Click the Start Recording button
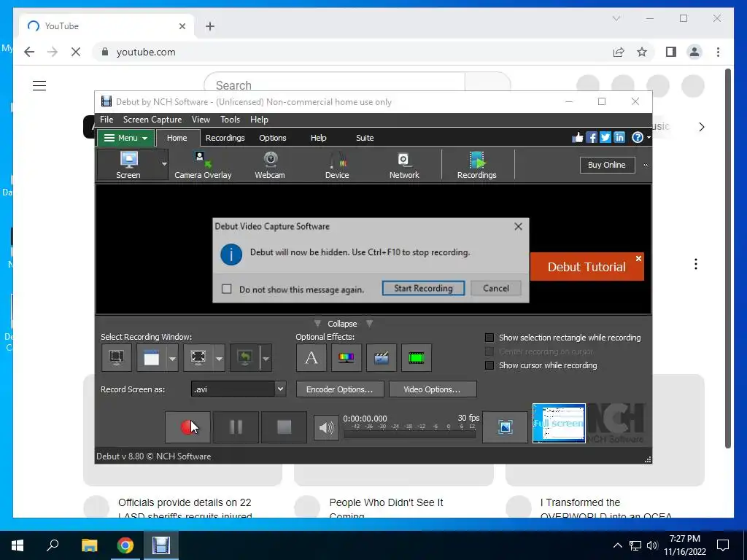747x560 pixels. tap(423, 288)
